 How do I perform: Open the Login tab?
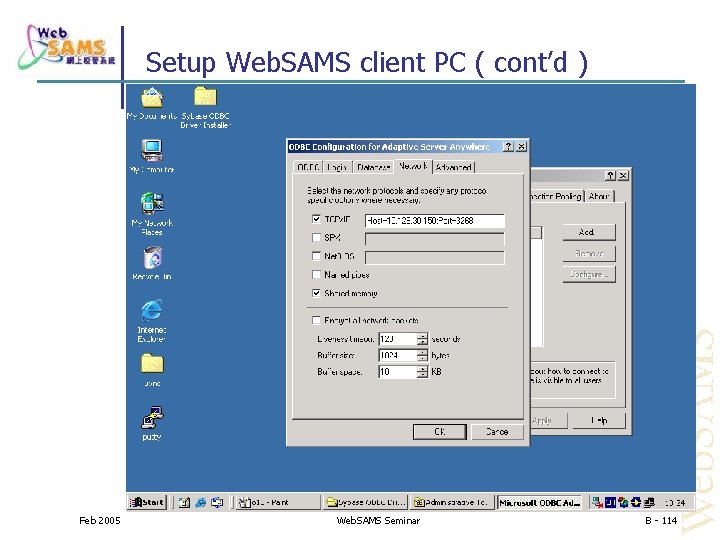pyautogui.click(x=338, y=167)
